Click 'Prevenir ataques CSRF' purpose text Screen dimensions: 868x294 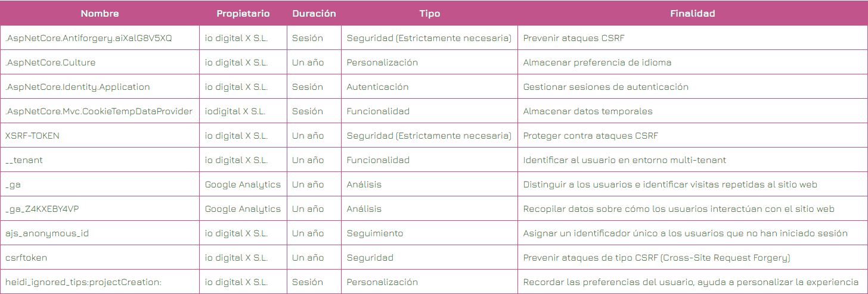[x=573, y=38]
